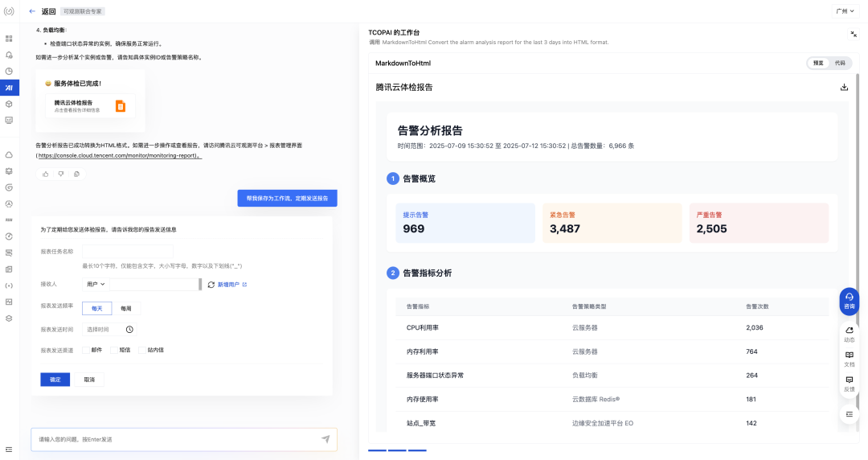Click refresh icon beside 新增用户

click(211, 285)
